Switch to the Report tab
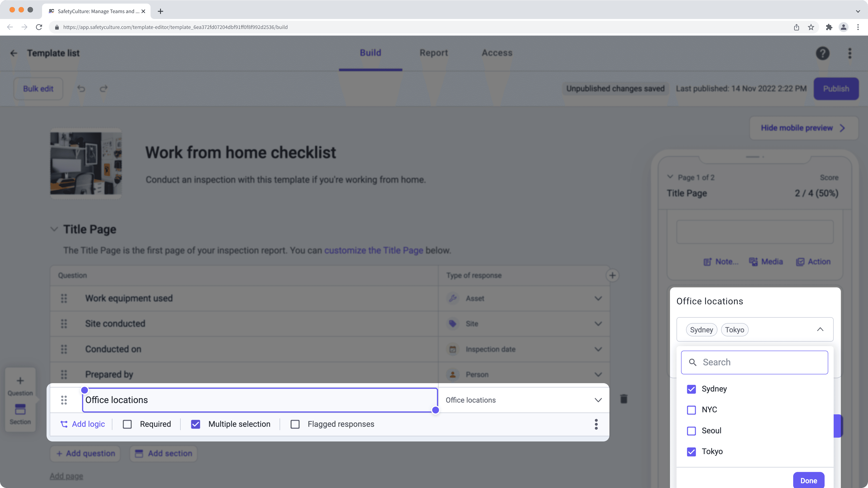 (434, 53)
